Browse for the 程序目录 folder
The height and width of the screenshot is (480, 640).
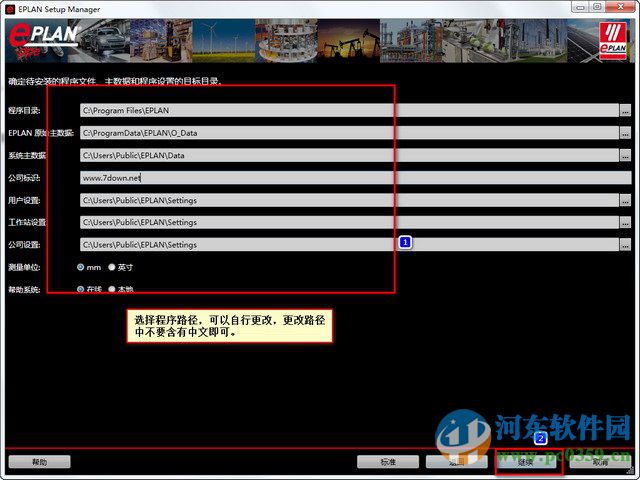coord(625,111)
